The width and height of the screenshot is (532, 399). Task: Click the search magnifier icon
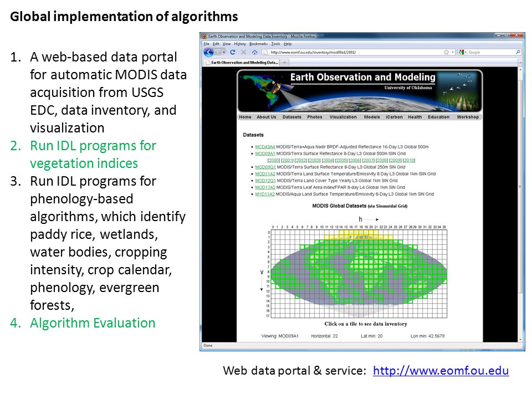tap(518, 52)
